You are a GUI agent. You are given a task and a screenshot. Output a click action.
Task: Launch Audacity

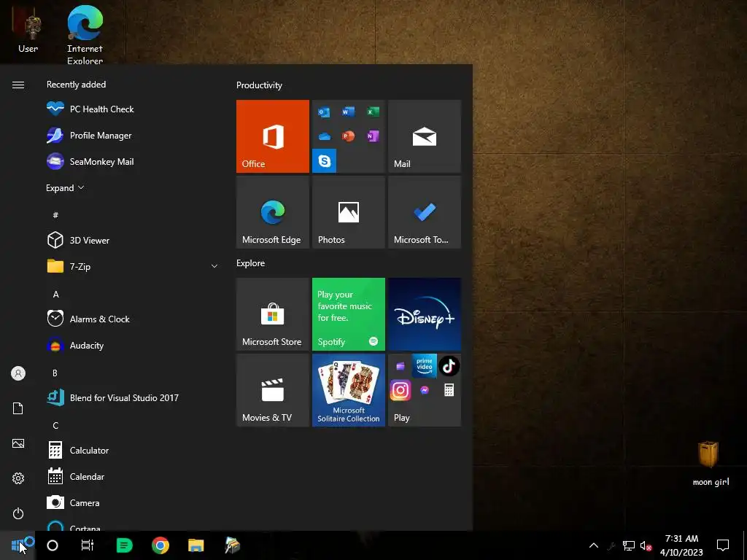pos(132,345)
